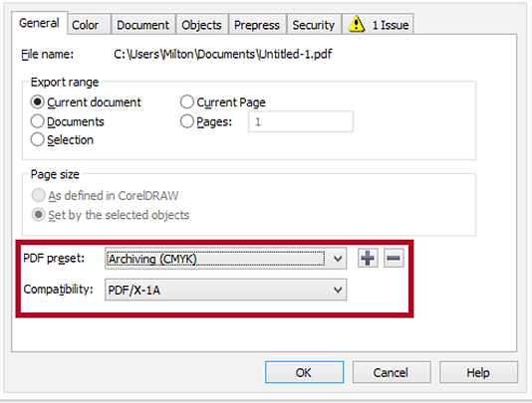Click the Compatibility label
The image size is (532, 403).
[x=58, y=290]
